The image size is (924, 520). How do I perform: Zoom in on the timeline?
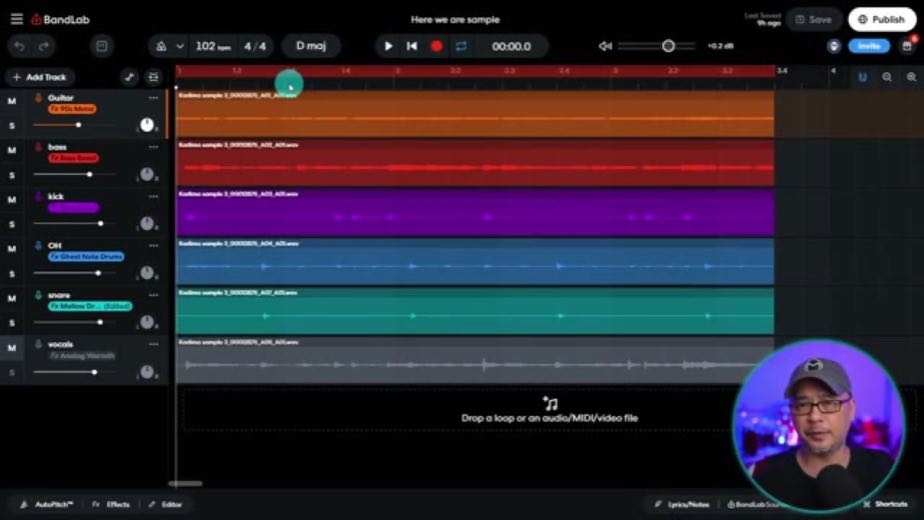(x=911, y=77)
